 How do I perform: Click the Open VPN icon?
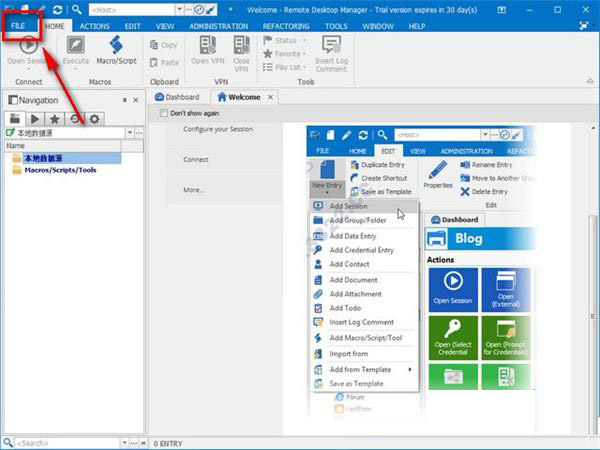pyautogui.click(x=207, y=46)
